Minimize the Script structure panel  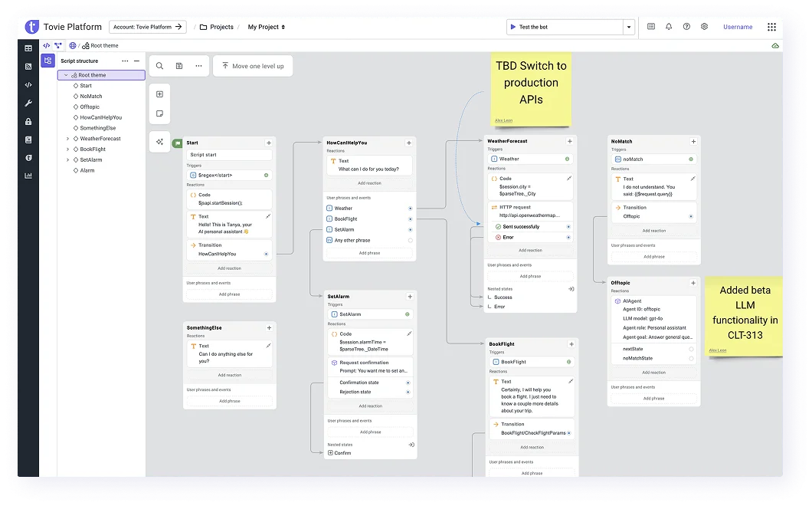(136, 61)
